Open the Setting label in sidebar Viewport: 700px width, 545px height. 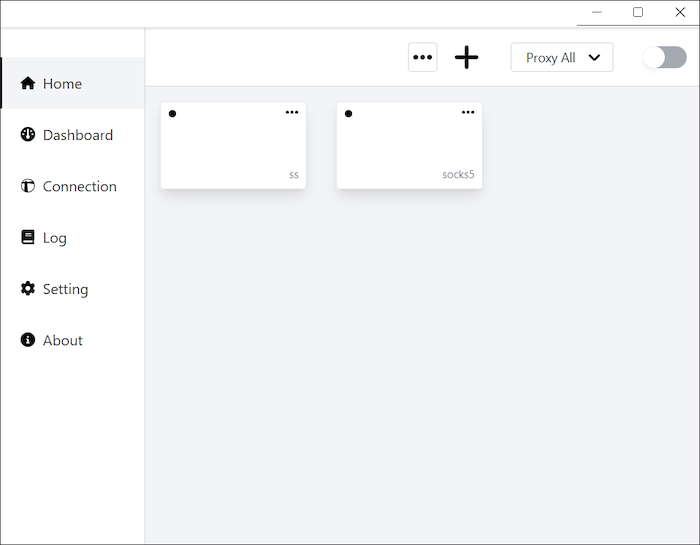pyautogui.click(x=65, y=289)
